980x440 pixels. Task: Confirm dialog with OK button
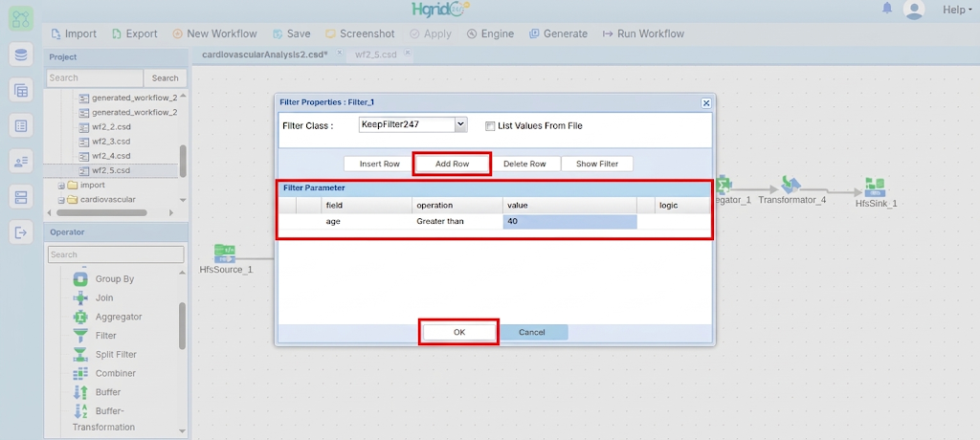[459, 333]
